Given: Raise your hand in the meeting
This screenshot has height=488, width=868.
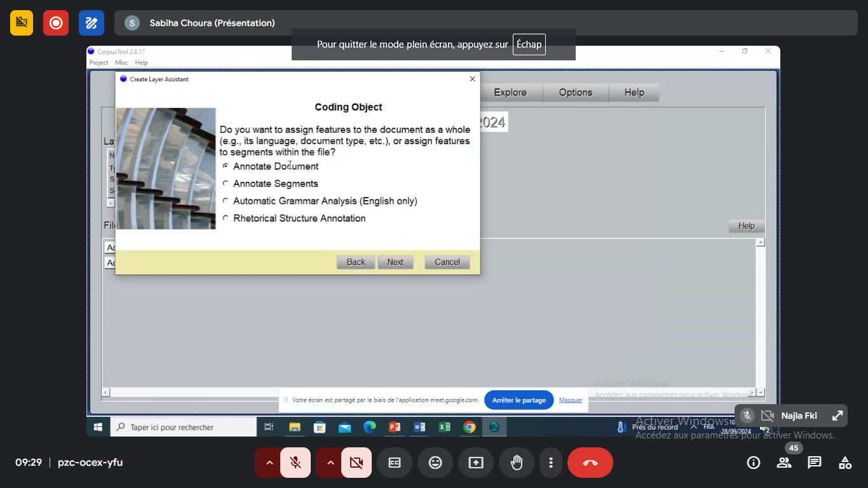Looking at the screenshot, I should (517, 463).
